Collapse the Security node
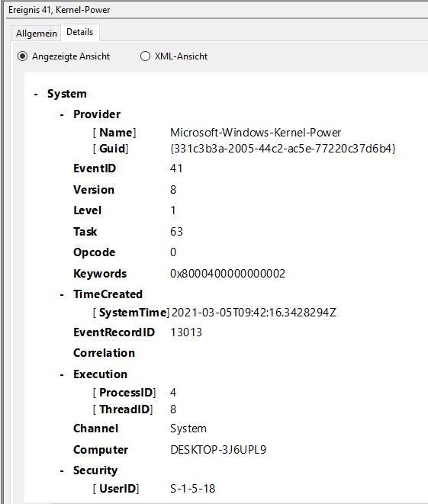 62,471
